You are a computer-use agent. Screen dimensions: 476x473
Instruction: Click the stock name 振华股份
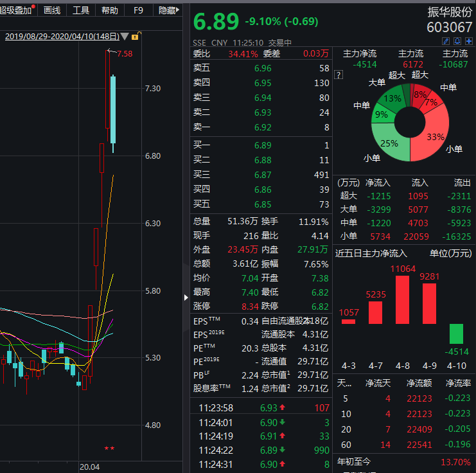click(x=450, y=12)
